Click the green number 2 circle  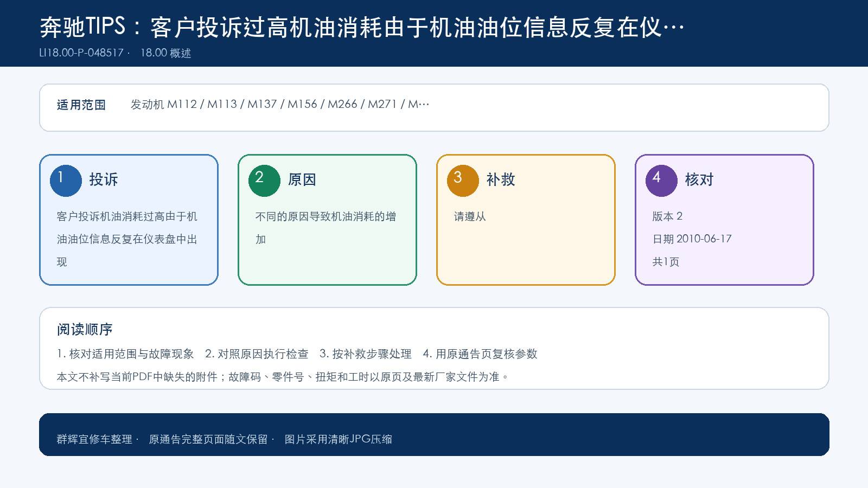pos(264,181)
